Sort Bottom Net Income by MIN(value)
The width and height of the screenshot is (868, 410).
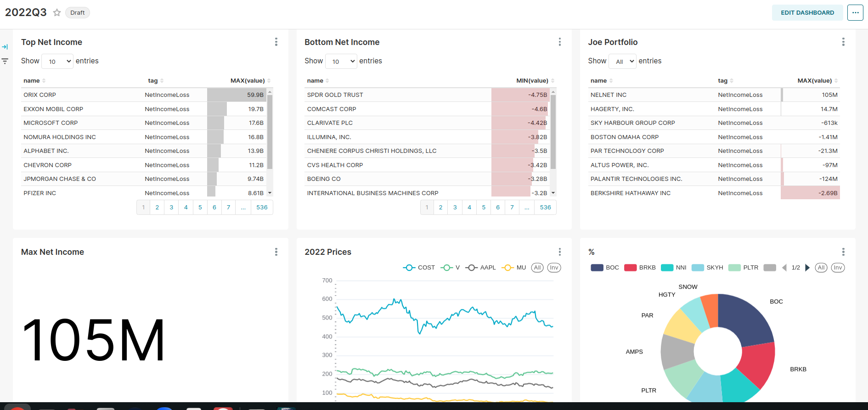tap(535, 81)
